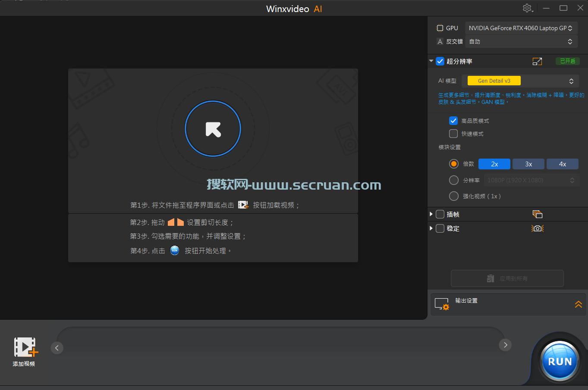The height and width of the screenshot is (390, 588).
Task: Collapse the 超分辨率 section triangle
Action: (431, 61)
